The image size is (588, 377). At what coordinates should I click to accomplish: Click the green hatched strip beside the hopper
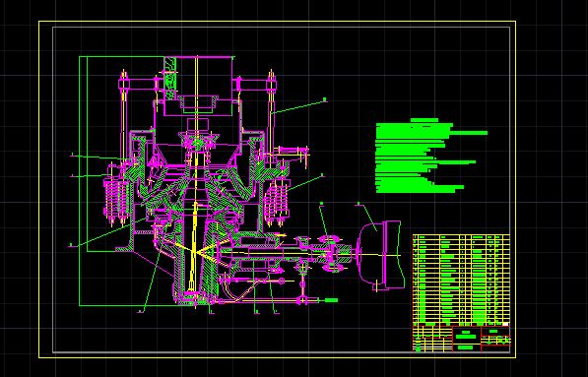(x=170, y=78)
